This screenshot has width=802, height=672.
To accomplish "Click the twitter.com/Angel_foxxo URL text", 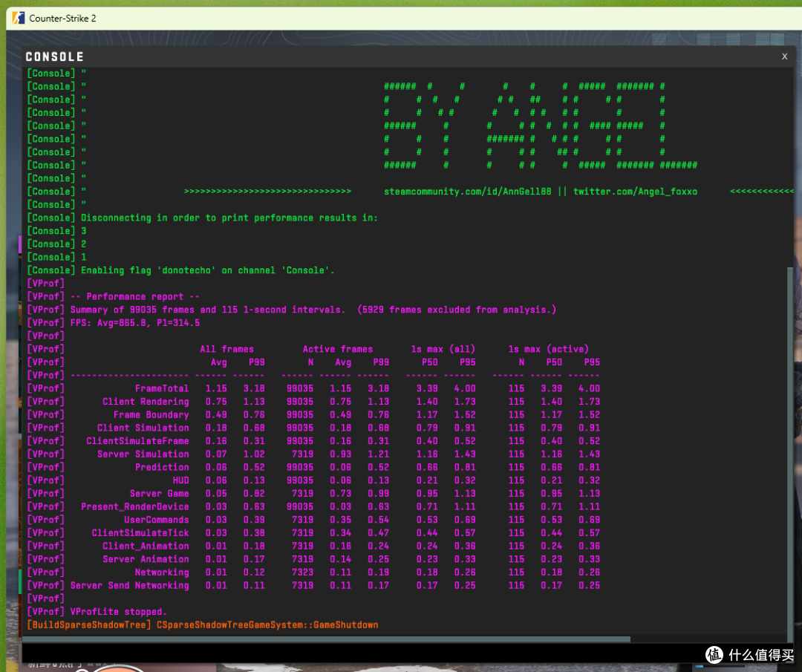I will coord(635,192).
